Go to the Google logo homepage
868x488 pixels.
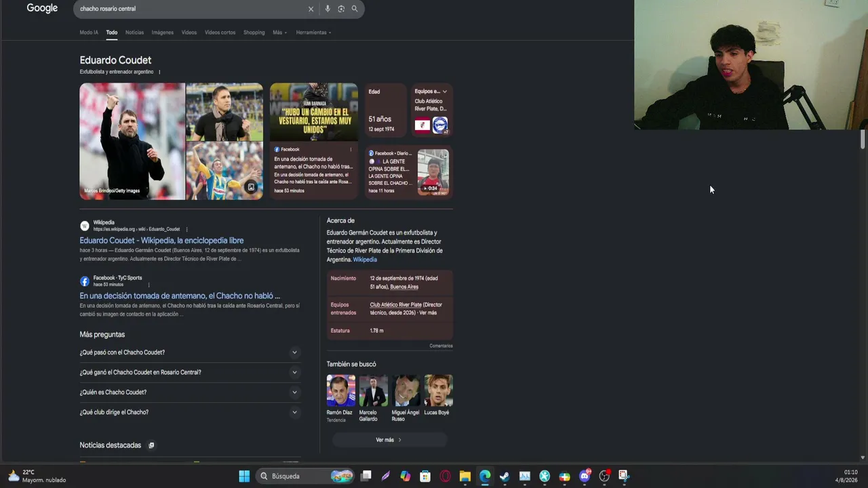click(x=42, y=8)
